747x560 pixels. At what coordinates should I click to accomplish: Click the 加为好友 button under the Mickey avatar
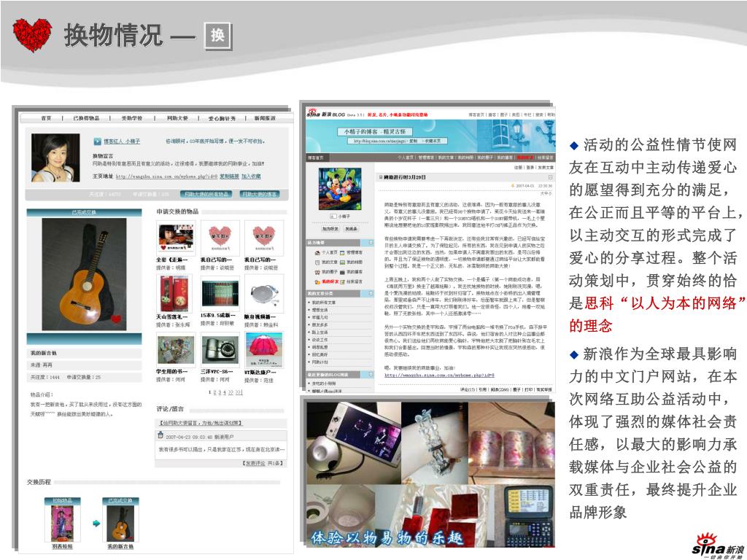pos(330,228)
